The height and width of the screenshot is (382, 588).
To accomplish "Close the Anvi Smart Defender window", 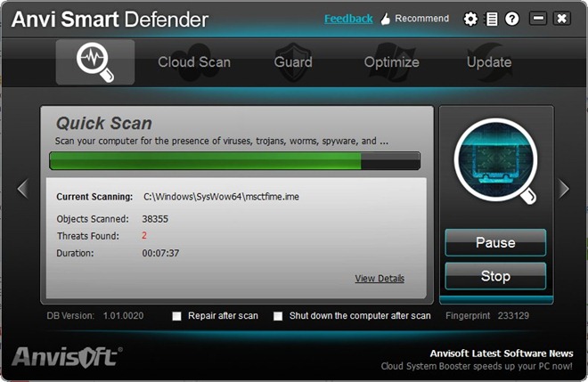I will [x=562, y=19].
